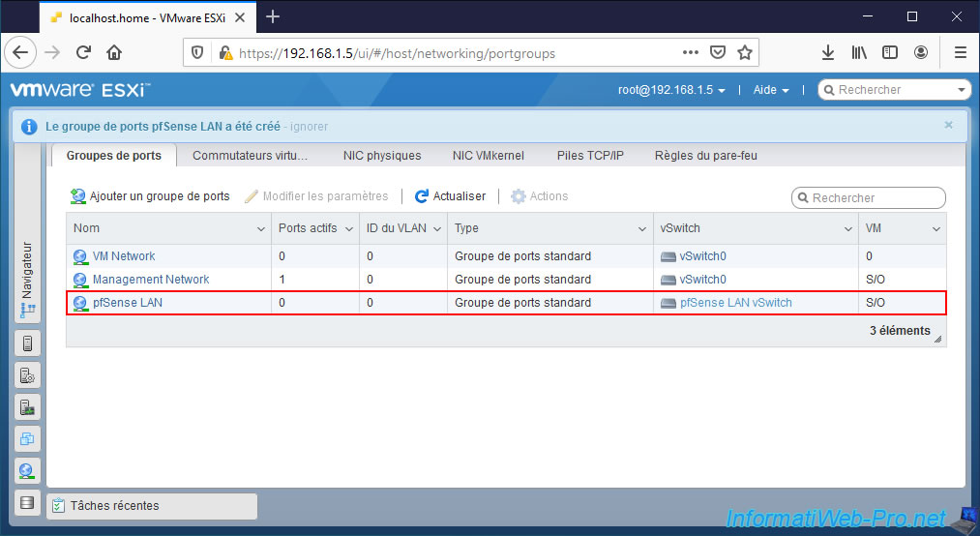Click the info icon in the notification
The width and height of the screenshot is (980, 536).
[x=29, y=127]
